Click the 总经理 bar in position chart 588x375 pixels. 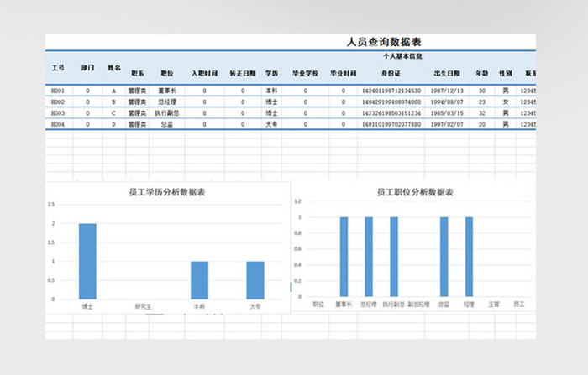click(369, 257)
